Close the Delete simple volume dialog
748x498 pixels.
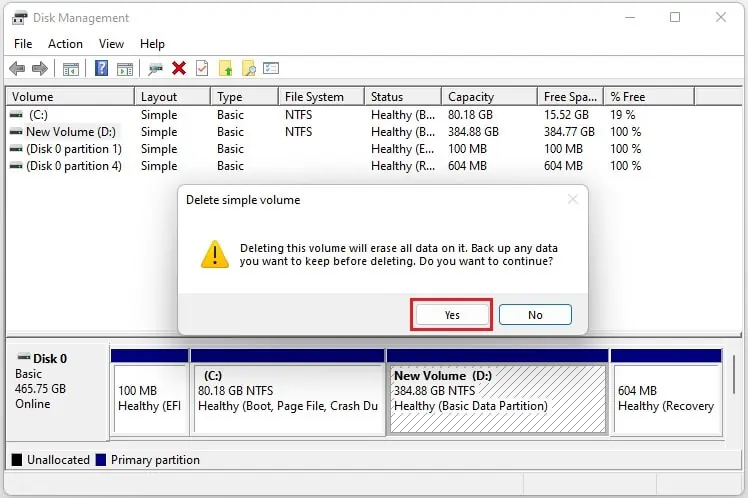click(x=573, y=200)
